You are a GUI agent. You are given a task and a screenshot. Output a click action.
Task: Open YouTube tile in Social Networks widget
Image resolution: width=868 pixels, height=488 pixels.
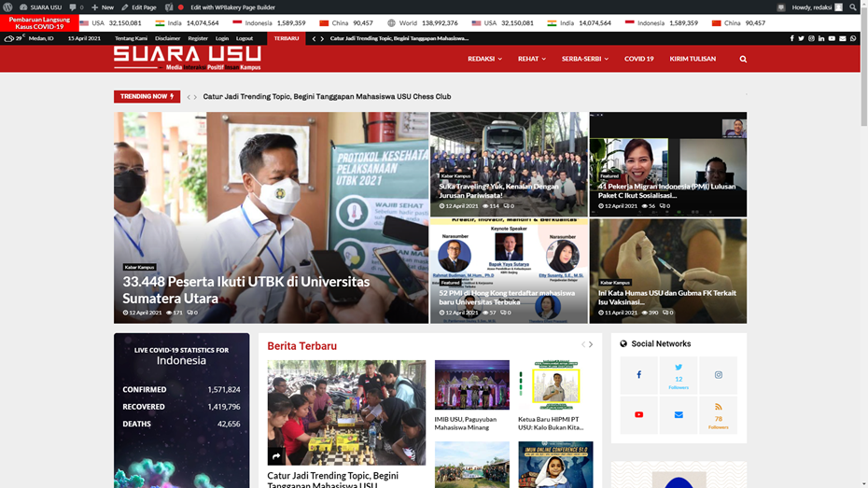[639, 414]
